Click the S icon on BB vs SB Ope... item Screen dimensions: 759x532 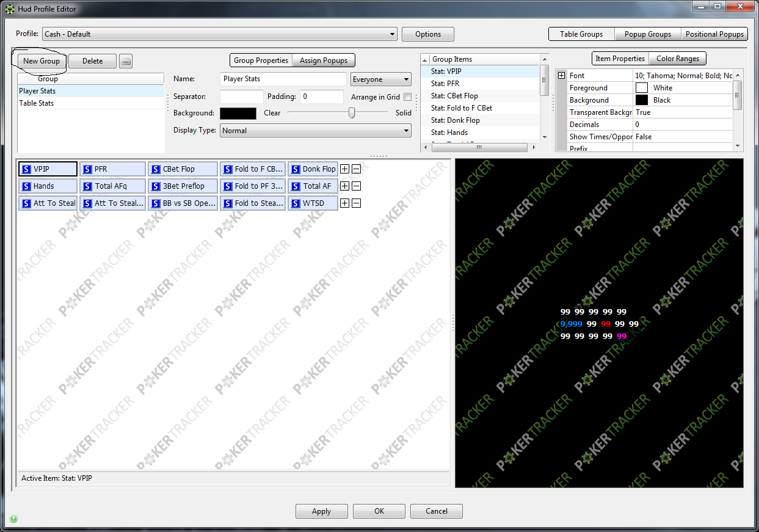(x=156, y=203)
